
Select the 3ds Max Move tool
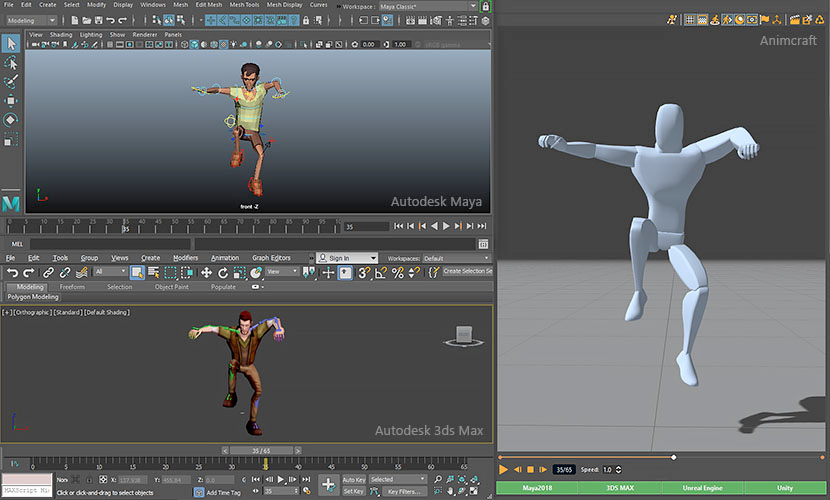pos(207,272)
